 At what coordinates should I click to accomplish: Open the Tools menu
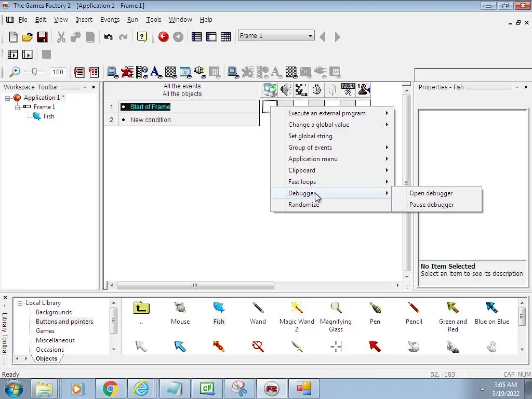click(x=153, y=20)
